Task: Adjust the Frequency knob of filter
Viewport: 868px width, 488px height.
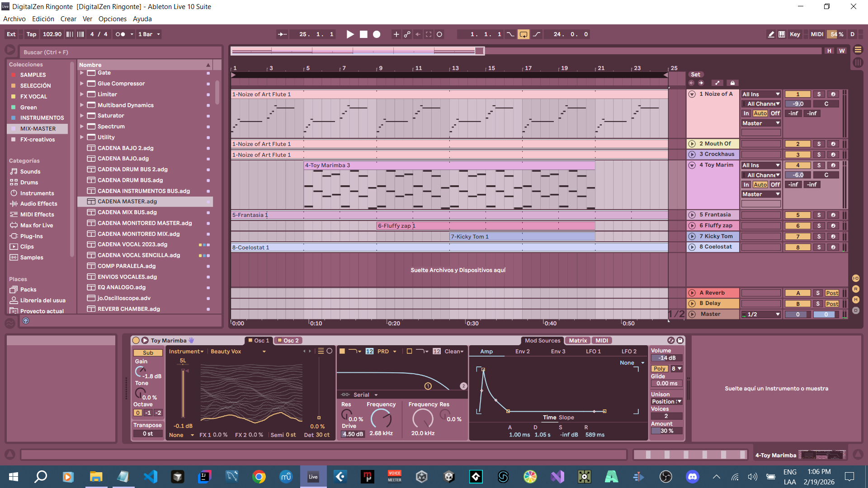Action: point(381,418)
